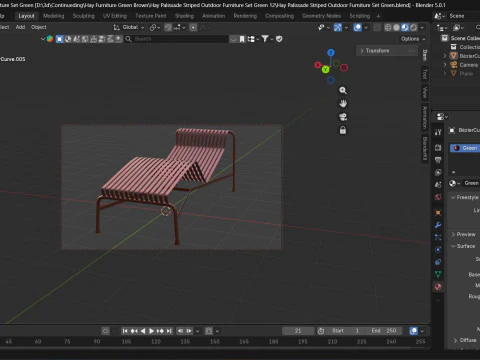
Task: Open the Object menu
Action: coord(39,27)
